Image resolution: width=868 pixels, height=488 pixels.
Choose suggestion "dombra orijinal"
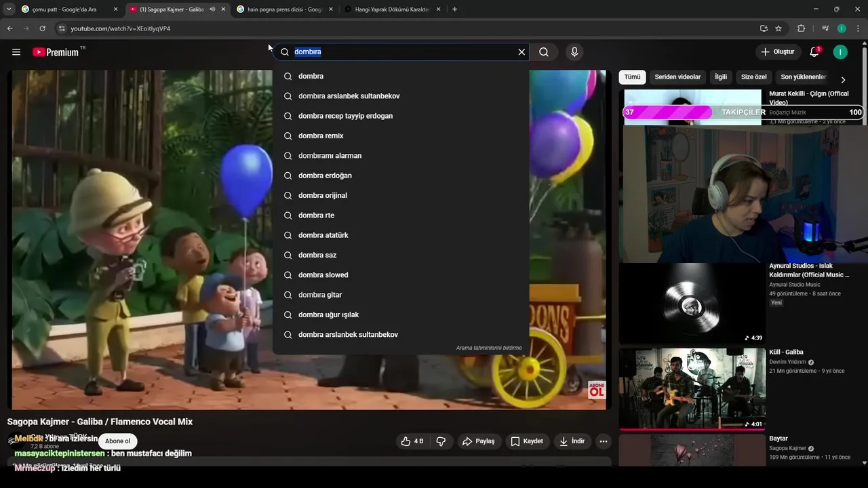pyautogui.click(x=401, y=195)
